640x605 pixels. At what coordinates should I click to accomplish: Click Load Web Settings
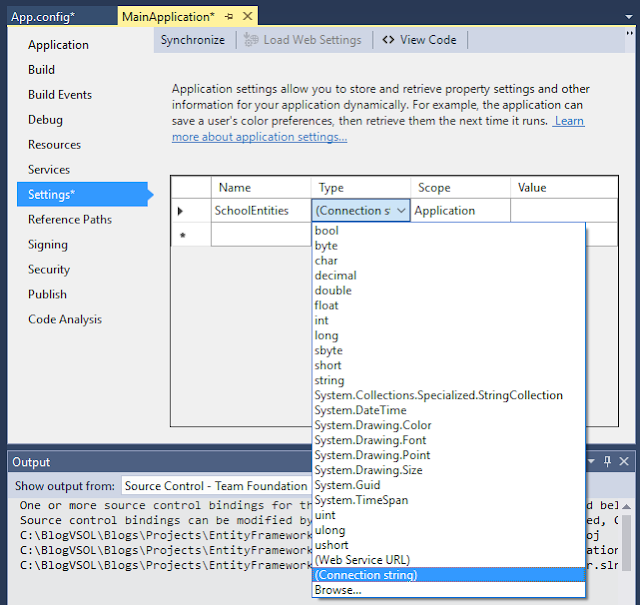pyautogui.click(x=303, y=40)
